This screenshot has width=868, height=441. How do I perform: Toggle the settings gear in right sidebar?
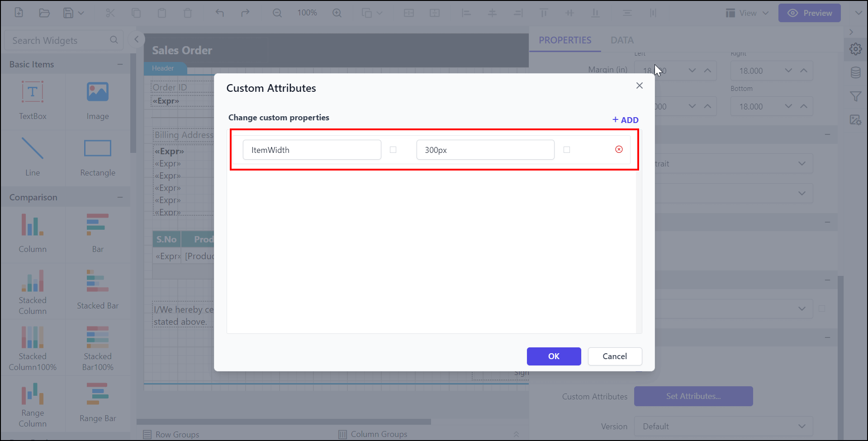tap(856, 49)
